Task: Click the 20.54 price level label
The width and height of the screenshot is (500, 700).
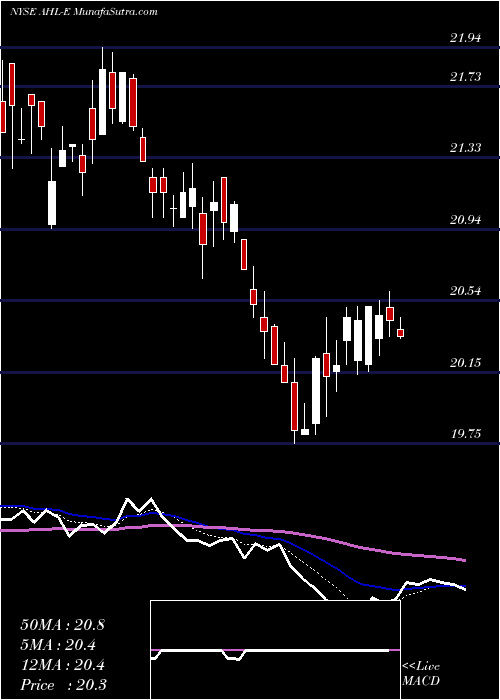Action: click(466, 291)
